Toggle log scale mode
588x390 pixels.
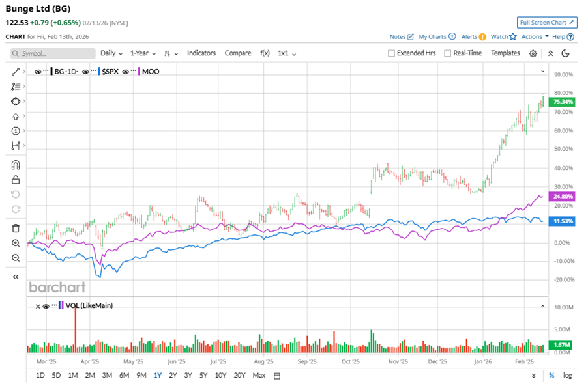pos(567,376)
